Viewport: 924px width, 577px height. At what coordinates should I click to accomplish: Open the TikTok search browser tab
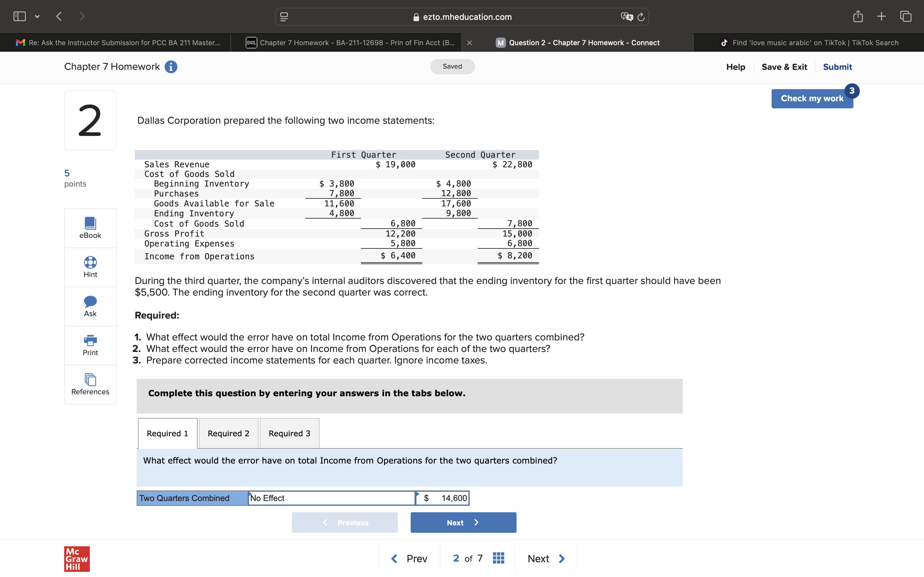click(x=809, y=43)
